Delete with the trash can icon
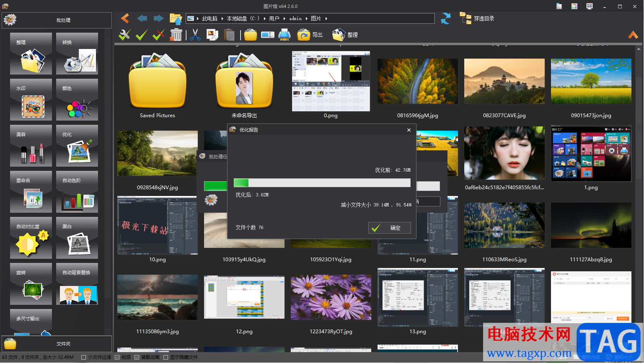Viewport: 644px width, 363px height. [176, 35]
